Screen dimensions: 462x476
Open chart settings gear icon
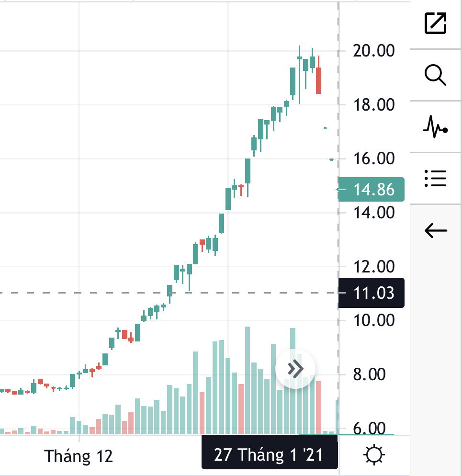pos(374,454)
